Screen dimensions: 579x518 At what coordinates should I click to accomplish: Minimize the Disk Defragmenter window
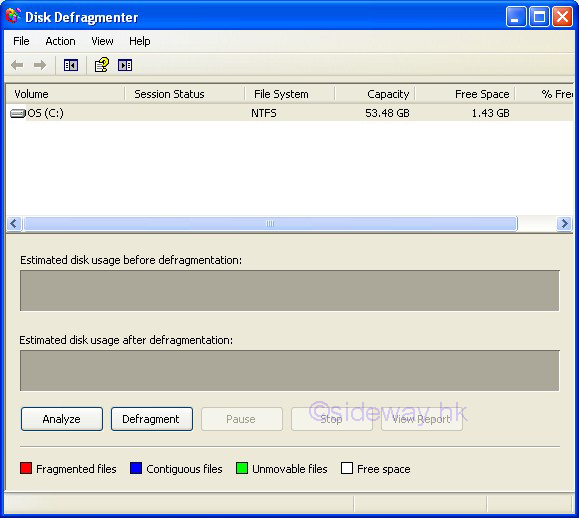tap(516, 17)
